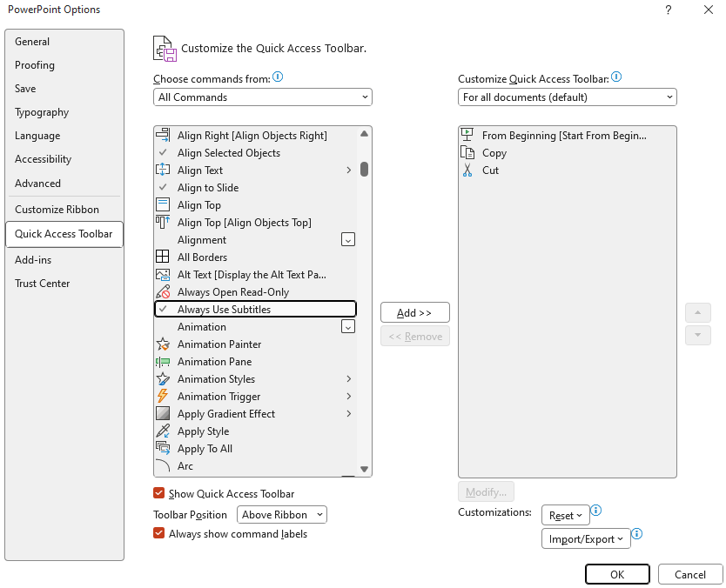Viewport: 726px width, 588px height.
Task: Click the Move Up arrow button
Action: (698, 313)
